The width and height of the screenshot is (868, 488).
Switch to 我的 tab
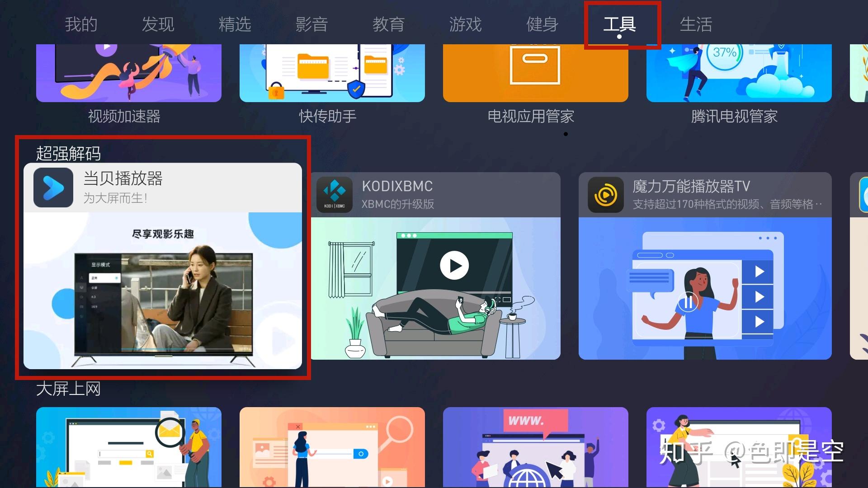point(81,24)
